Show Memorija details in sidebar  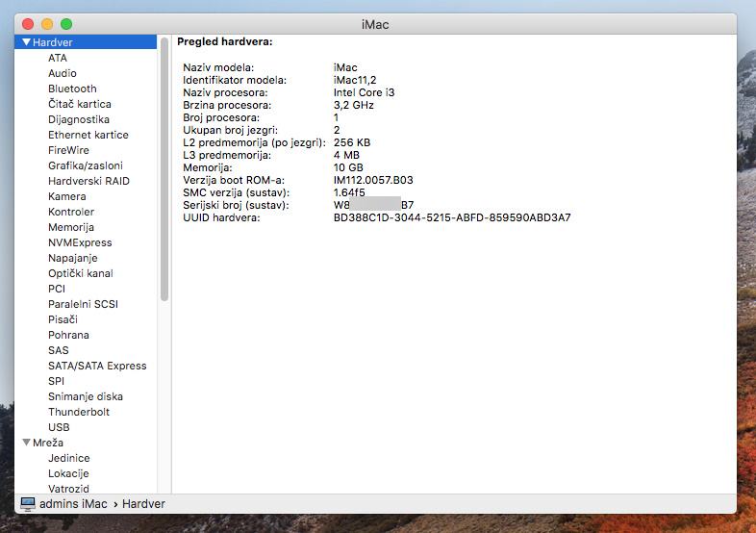point(71,228)
